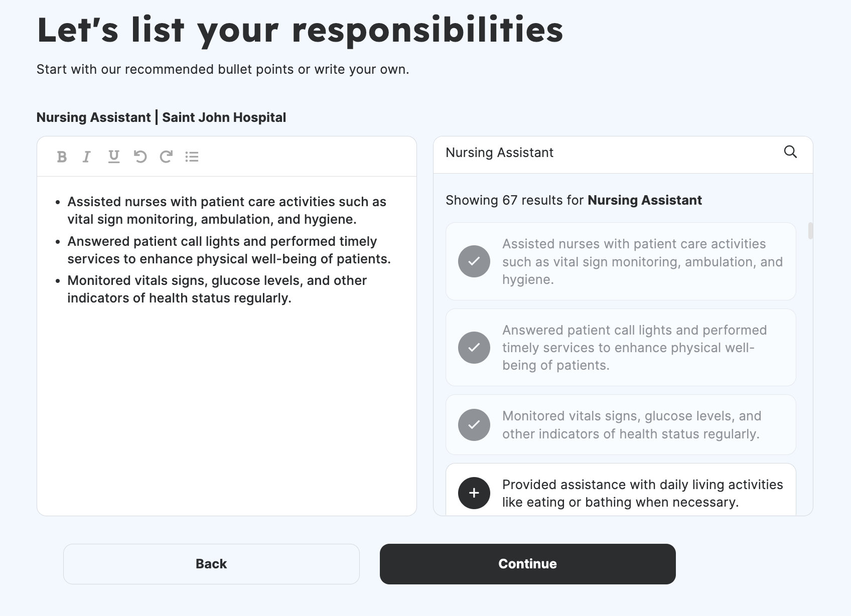Remove the 'Assisted nurses with patient care' suggestion via its checkmark
This screenshot has height=616, width=851.
[x=473, y=261]
